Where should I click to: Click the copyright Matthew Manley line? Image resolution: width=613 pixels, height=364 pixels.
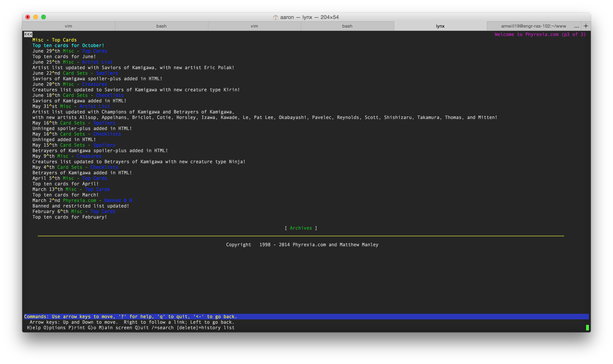[302, 245]
